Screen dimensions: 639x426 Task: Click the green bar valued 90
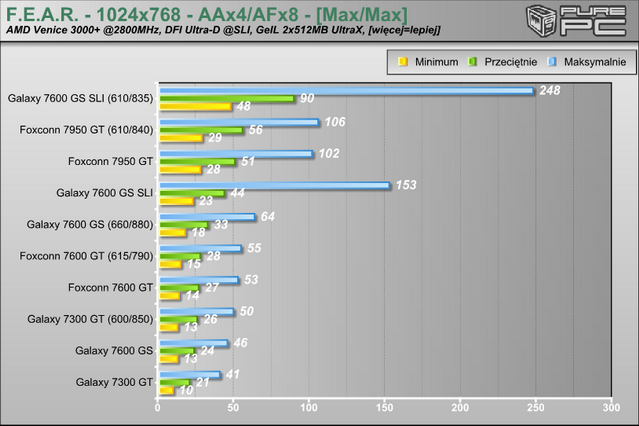click(x=227, y=98)
